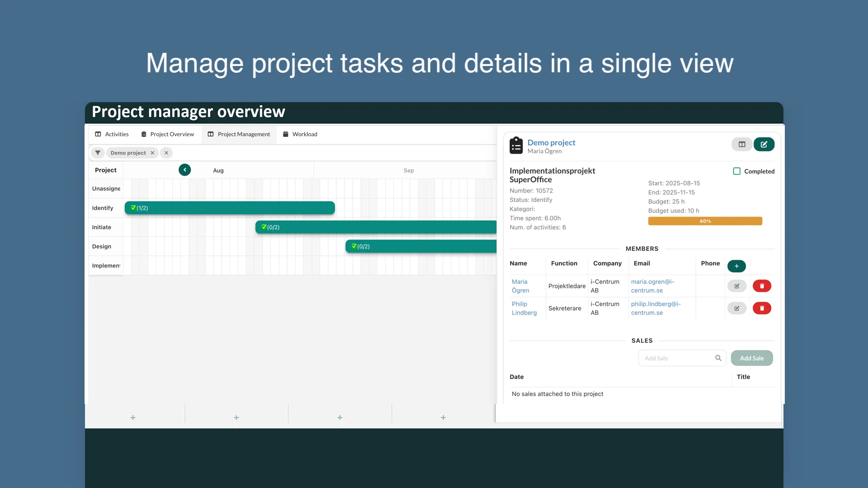The height and width of the screenshot is (488, 868).
Task: Go to previous month with the timeline back arrow
Action: coord(184,170)
